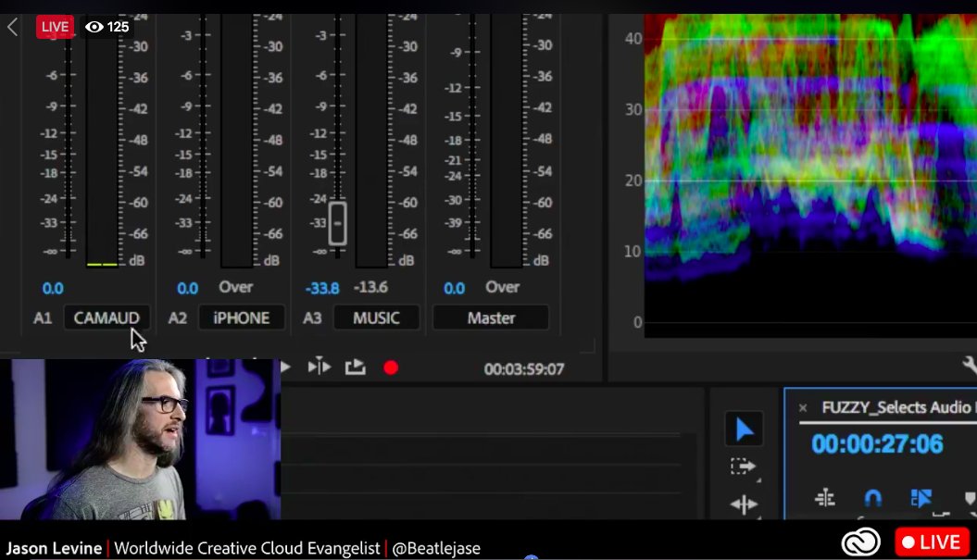Select the Ripple Edit tool
977x560 pixels.
click(x=744, y=503)
